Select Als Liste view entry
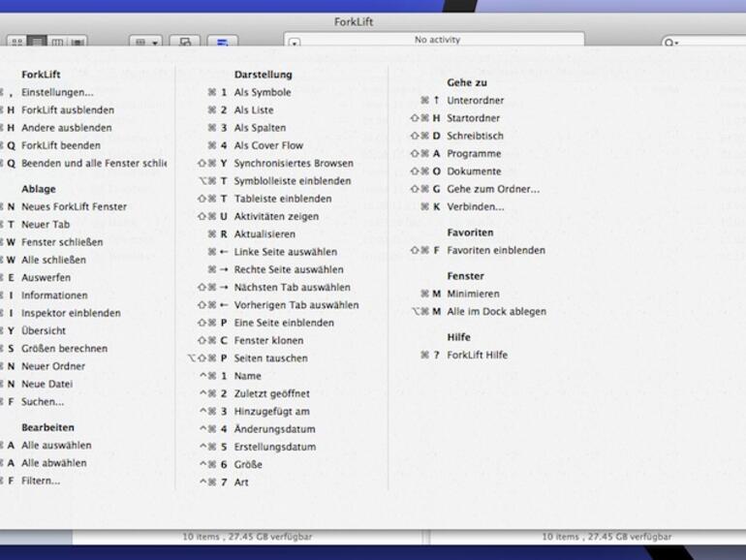This screenshot has width=746, height=560. (x=254, y=109)
